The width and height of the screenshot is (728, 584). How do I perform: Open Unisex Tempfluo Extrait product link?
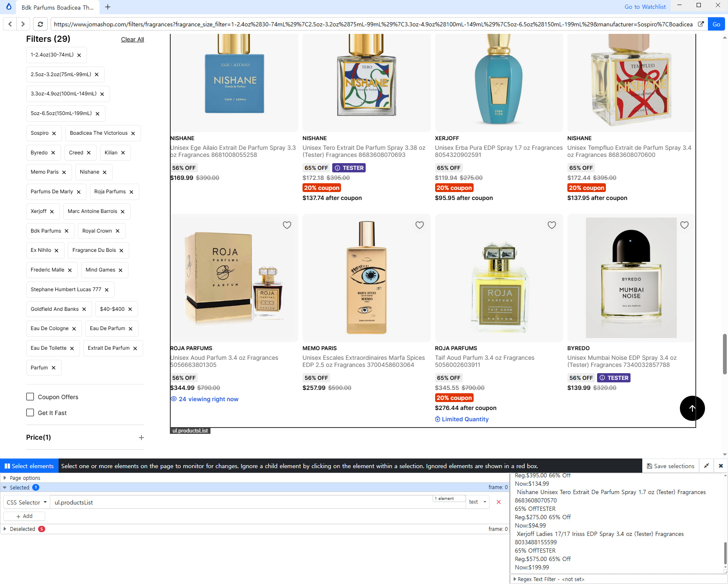(x=629, y=151)
